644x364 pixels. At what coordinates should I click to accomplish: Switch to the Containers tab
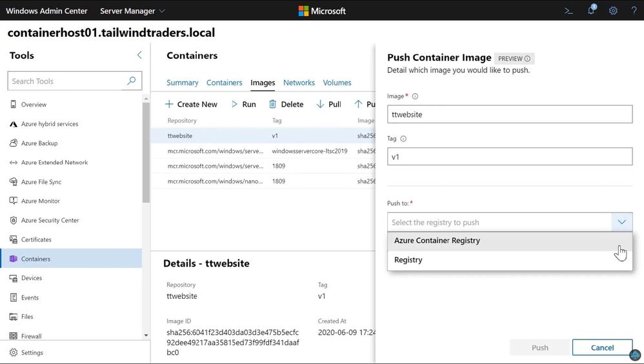tap(225, 83)
